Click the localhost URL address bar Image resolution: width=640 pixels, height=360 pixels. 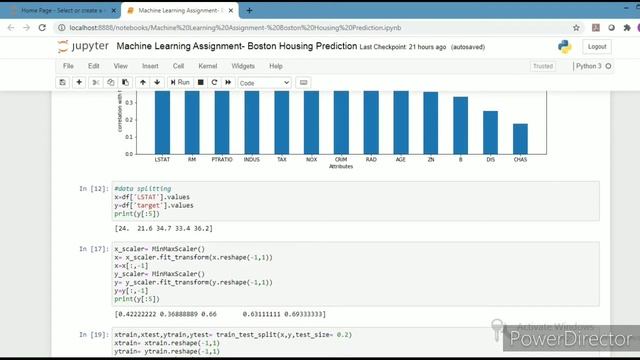(x=235, y=28)
